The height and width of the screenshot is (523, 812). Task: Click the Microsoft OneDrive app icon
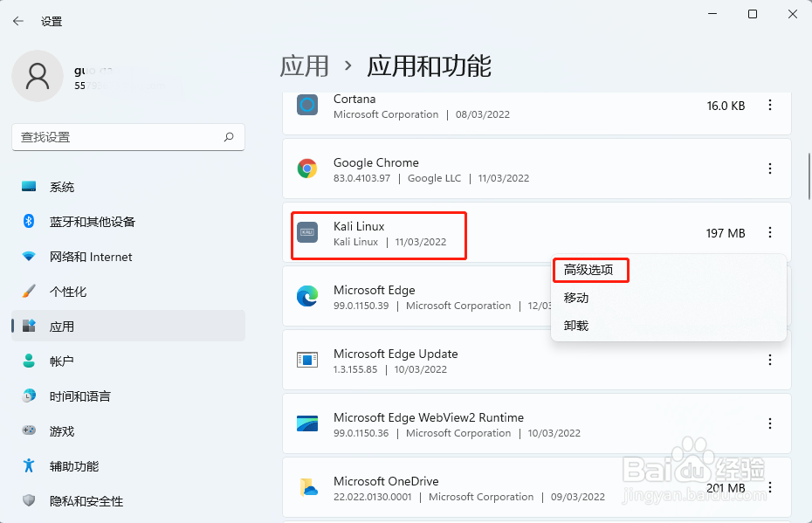[308, 487]
